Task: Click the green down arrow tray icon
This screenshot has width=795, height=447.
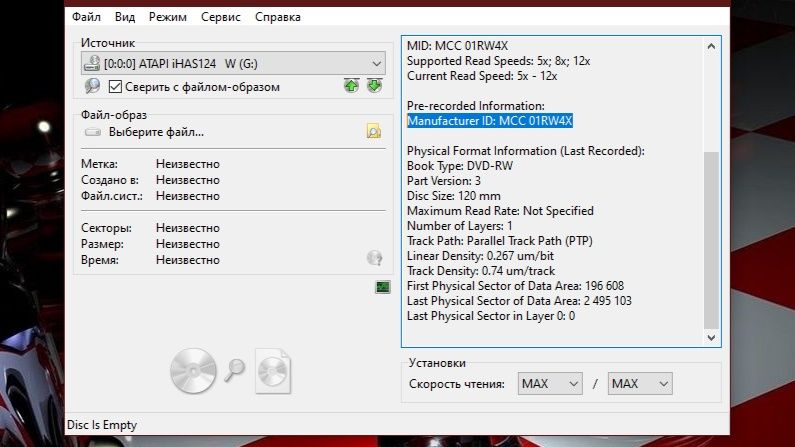Action: [375, 86]
